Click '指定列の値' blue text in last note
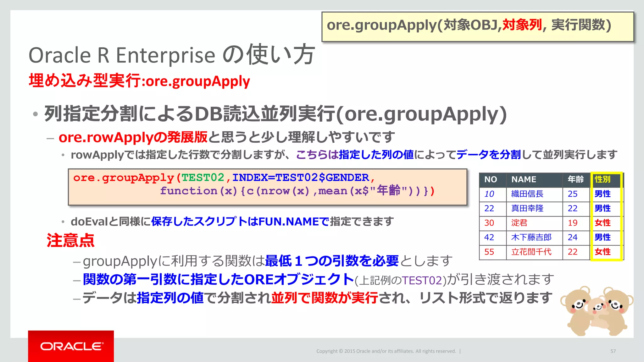644x362 pixels. [170, 298]
